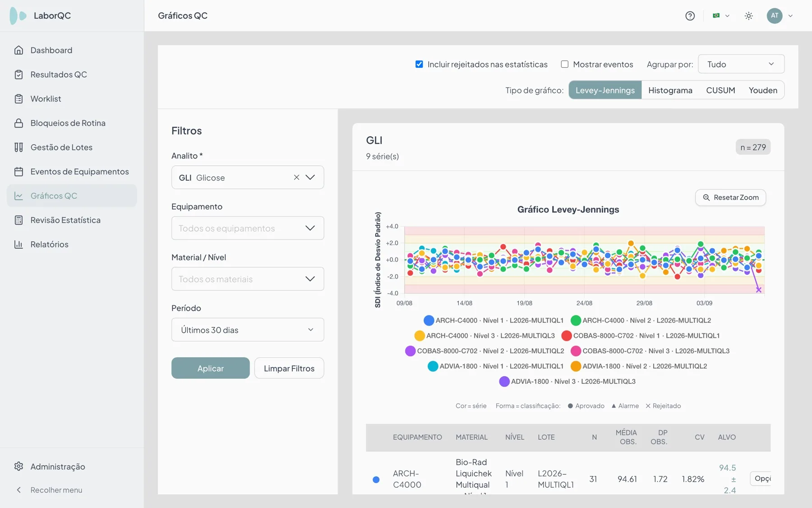Clear the GLI Glicose analyte selection
Viewport: 812px width, 508px height.
pos(296,177)
